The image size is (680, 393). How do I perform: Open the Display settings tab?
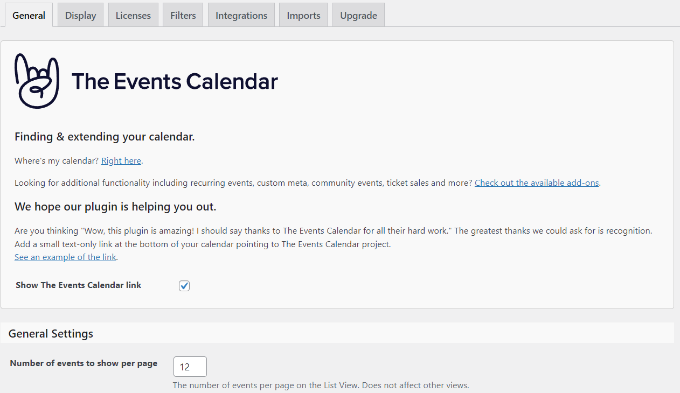(80, 15)
